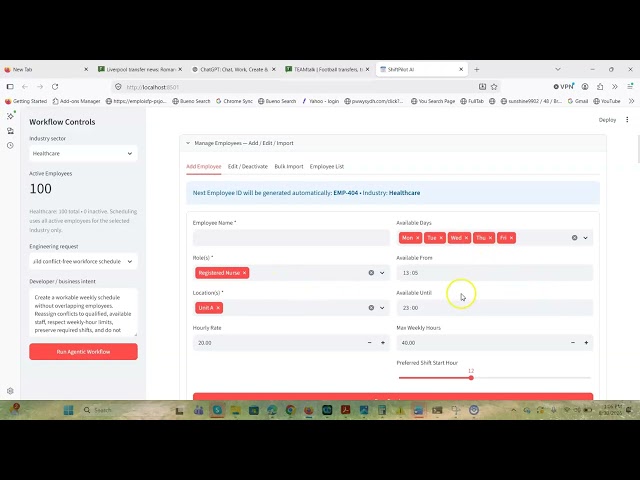Open the sidebar toggle icon left of back arrow
Image resolution: width=640 pixels, height=480 pixels.
point(10,87)
